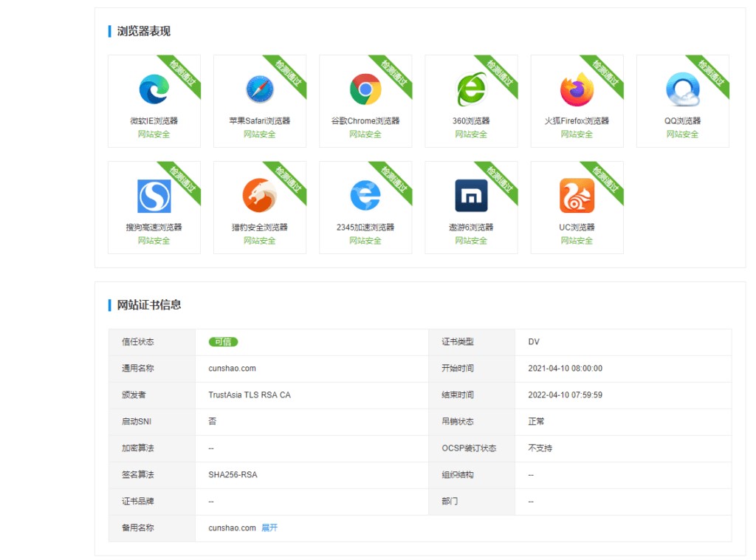
Task: Click the 检测通过 ribbon on 微软IE浏览器 card
Action: click(183, 73)
